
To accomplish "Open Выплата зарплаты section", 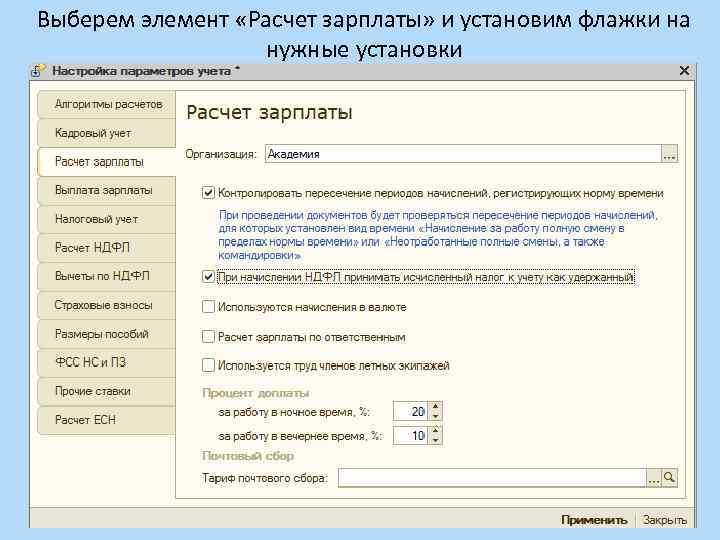I will point(107,190).
